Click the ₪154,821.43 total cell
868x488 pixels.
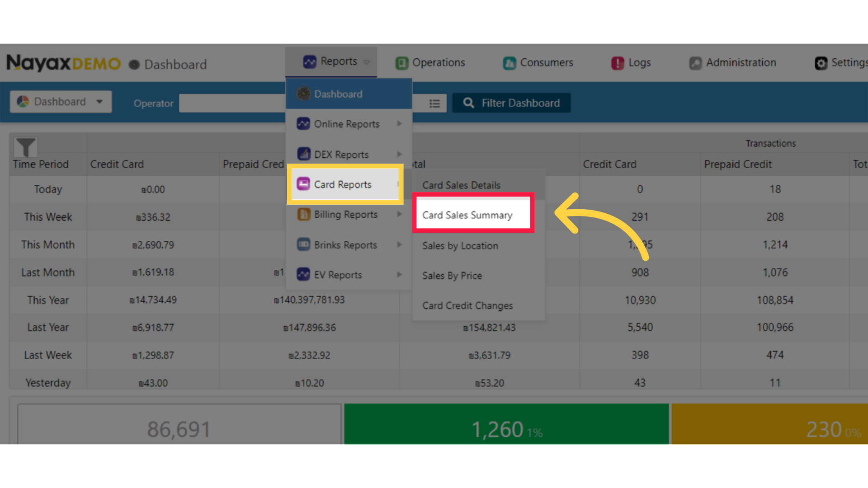pos(489,328)
